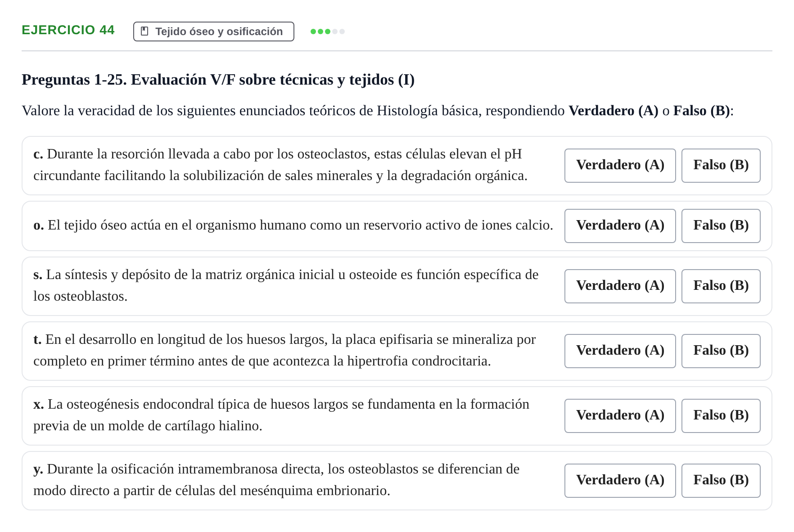Screen dimensions: 794x532
Task: Click statement s text about osteoide
Action: pyautogui.click(x=286, y=285)
